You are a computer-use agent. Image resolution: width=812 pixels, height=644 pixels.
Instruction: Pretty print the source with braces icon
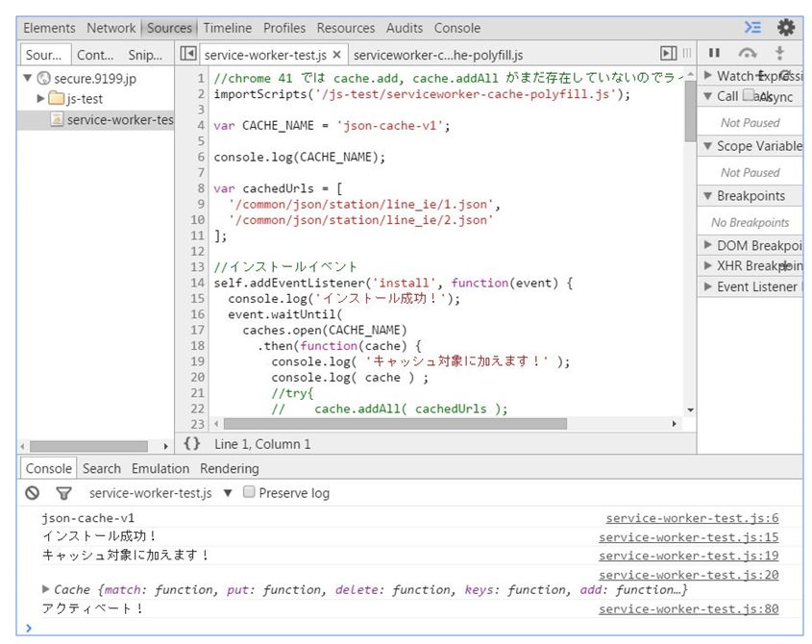tap(191, 443)
